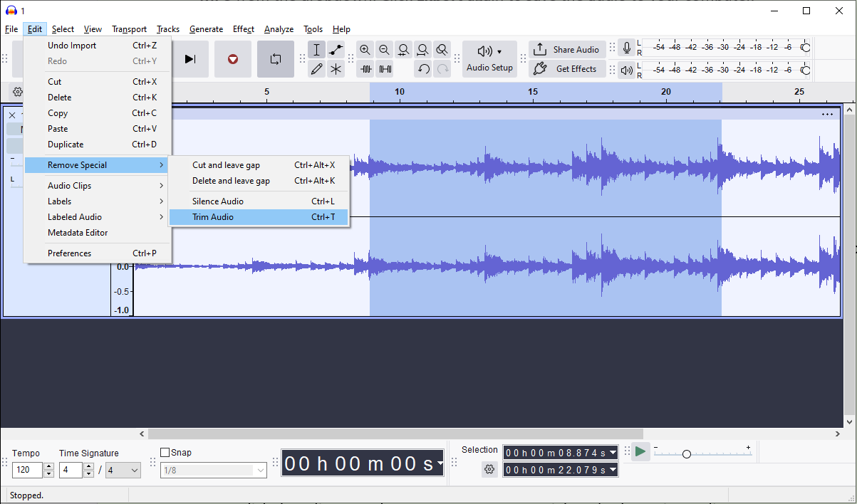Click the Zoom In magnifier icon
The width and height of the screenshot is (857, 504).
pyautogui.click(x=365, y=50)
